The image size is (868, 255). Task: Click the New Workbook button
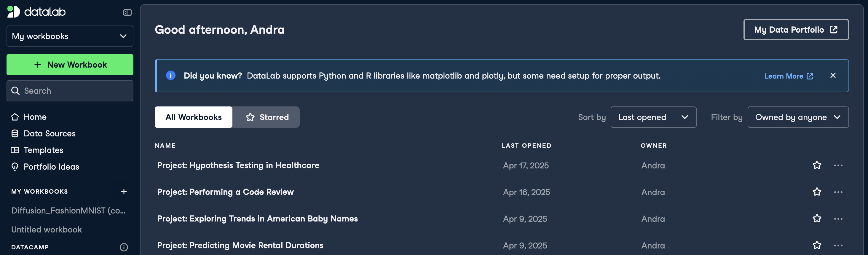point(70,65)
